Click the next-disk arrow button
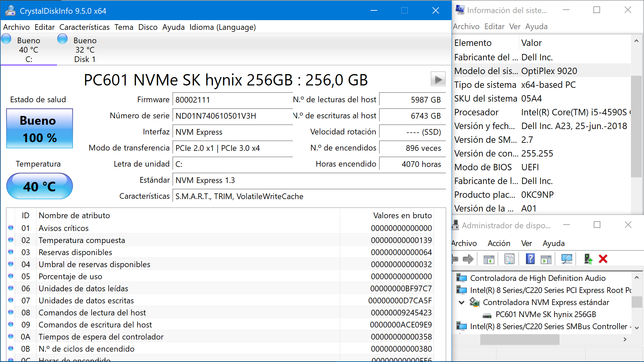 point(438,79)
